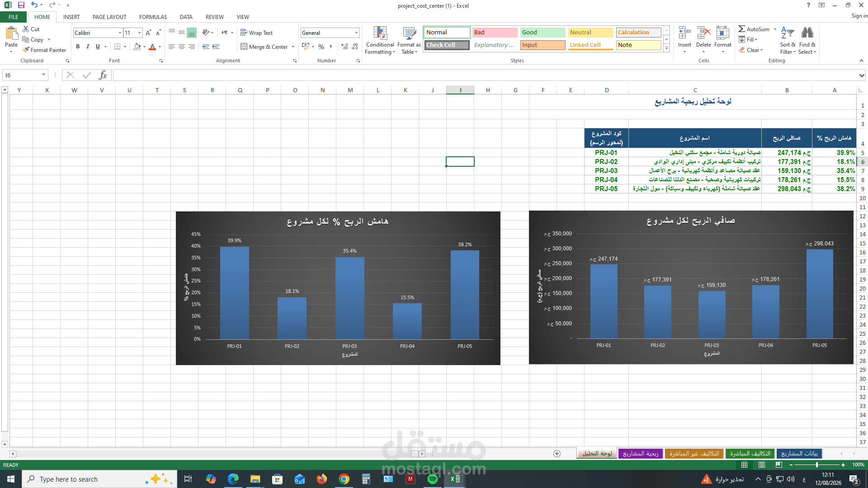Expand the Merge & Center dropdown arrow
Viewport: 868px width, 488px height.
293,47
